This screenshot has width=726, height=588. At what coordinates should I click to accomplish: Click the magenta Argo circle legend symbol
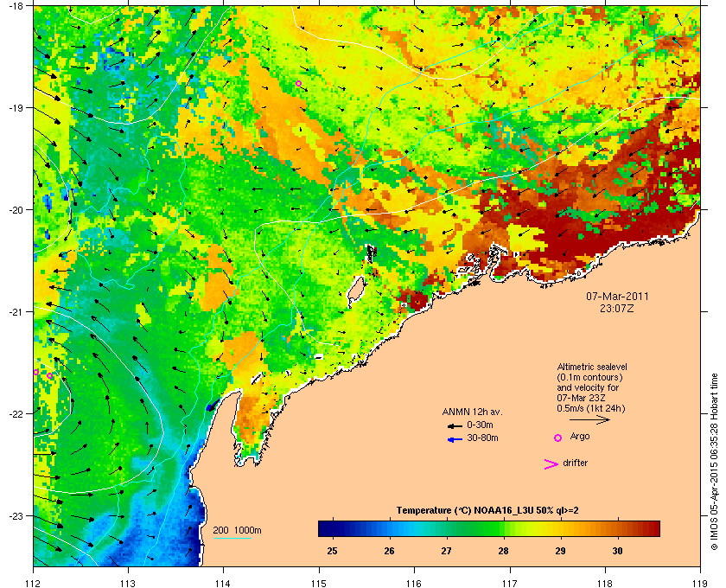pyautogui.click(x=558, y=438)
